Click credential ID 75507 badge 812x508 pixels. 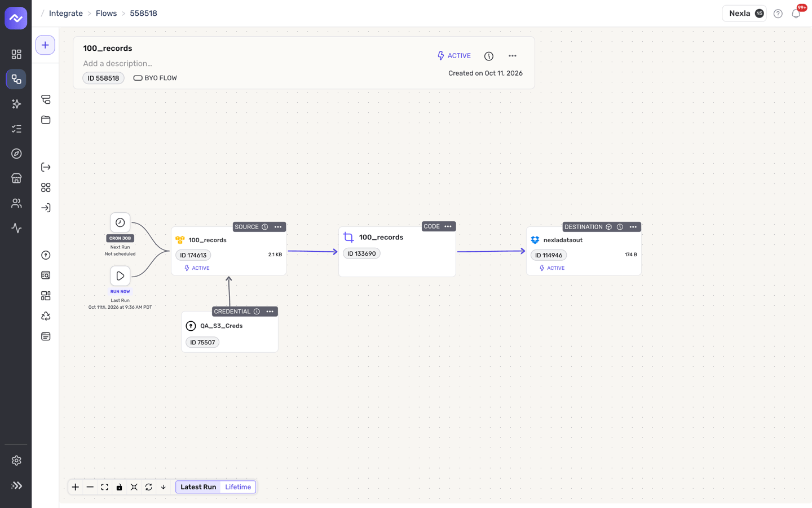coord(202,343)
